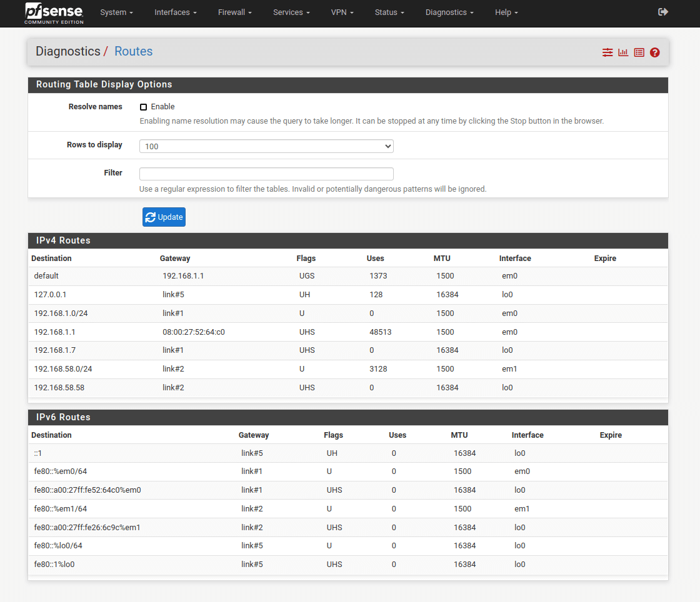Focus the Filter text field
The height and width of the screenshot is (602, 700).
[266, 174]
